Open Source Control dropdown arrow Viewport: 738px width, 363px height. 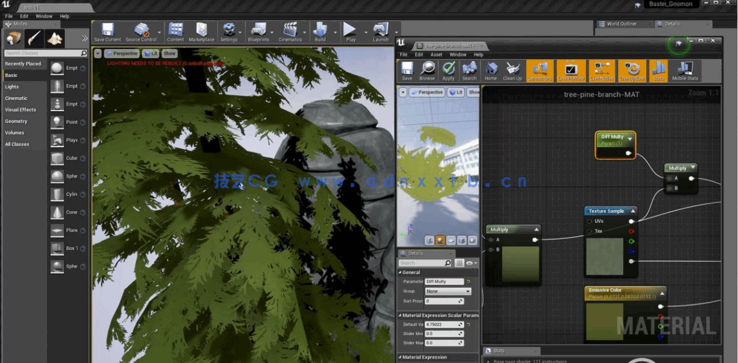[160, 33]
